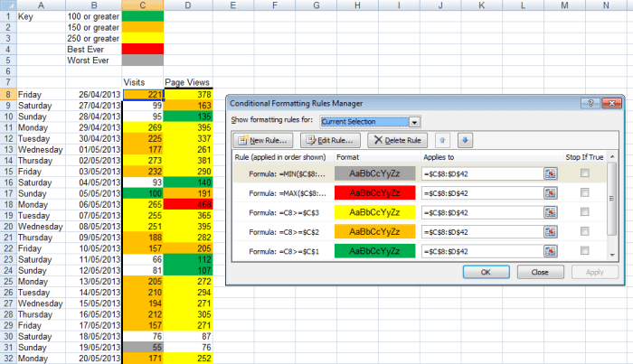Viewport: 633px width, 364px height.
Task: Tick Stop If True for =C8>=$C$3 rule
Action: tap(585, 211)
